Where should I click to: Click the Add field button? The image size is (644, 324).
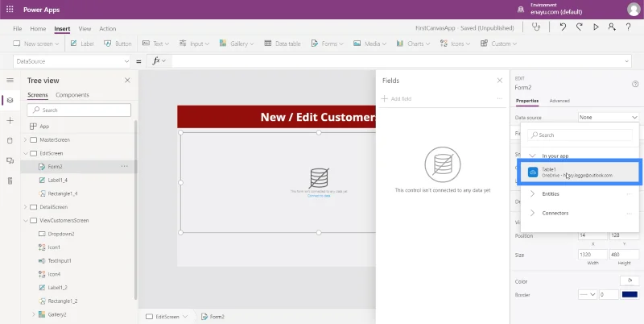coord(396,98)
